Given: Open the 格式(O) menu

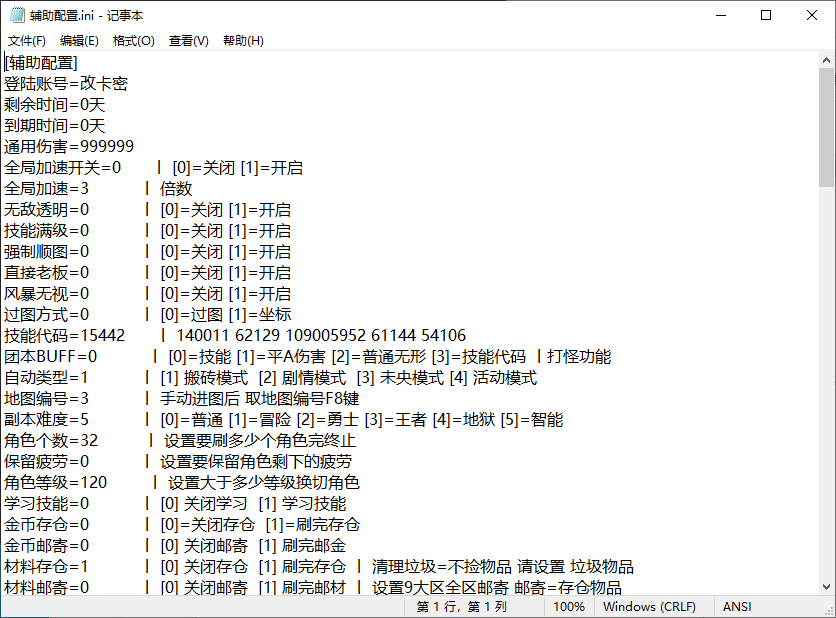Looking at the screenshot, I should tap(133, 40).
